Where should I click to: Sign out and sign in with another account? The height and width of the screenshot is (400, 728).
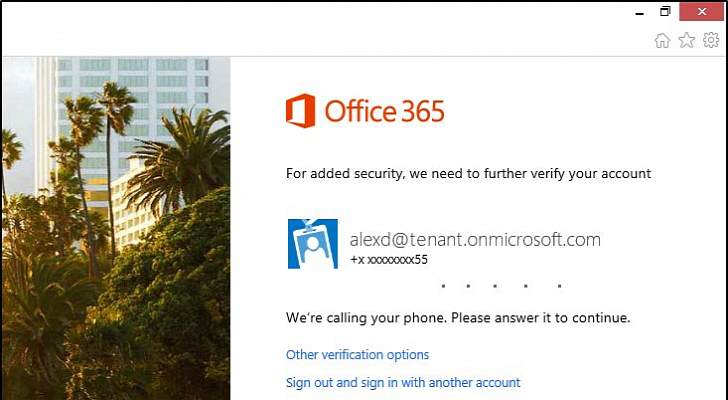(403, 382)
